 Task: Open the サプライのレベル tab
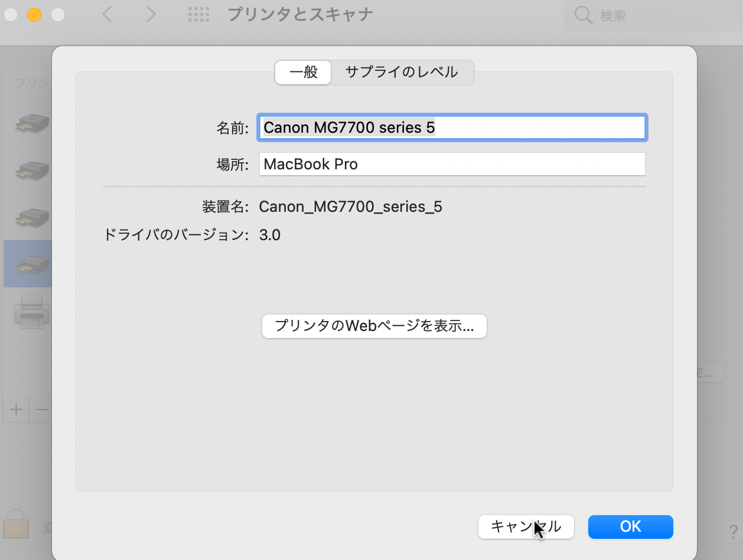[402, 73]
